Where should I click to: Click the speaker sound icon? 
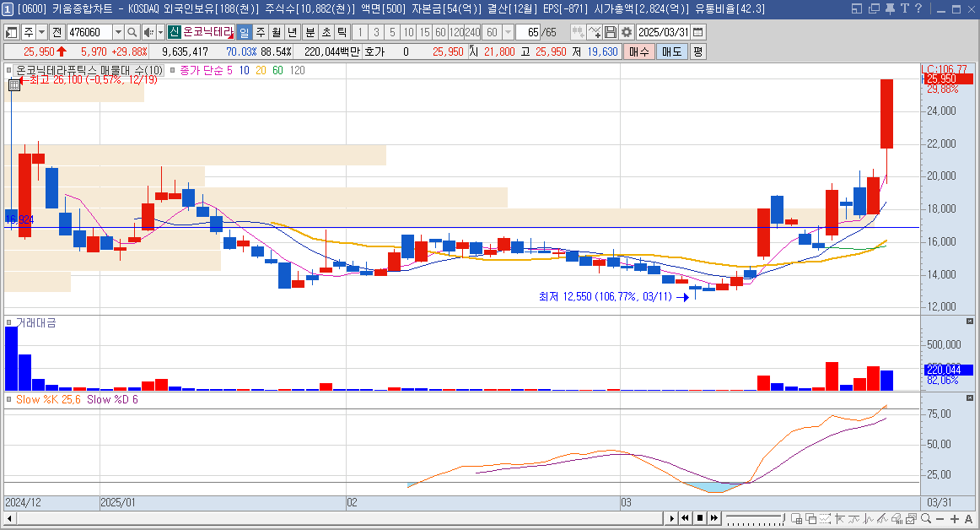click(x=148, y=32)
